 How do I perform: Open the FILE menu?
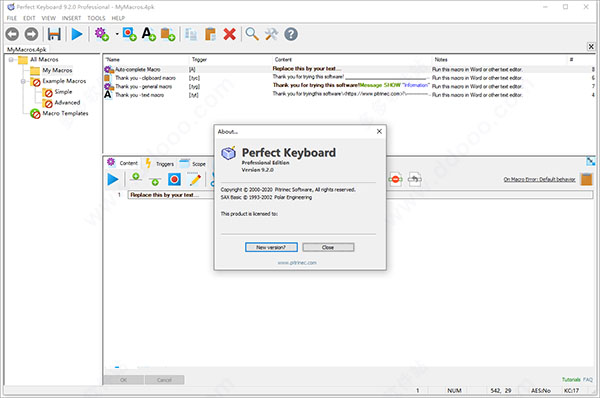tap(11, 18)
